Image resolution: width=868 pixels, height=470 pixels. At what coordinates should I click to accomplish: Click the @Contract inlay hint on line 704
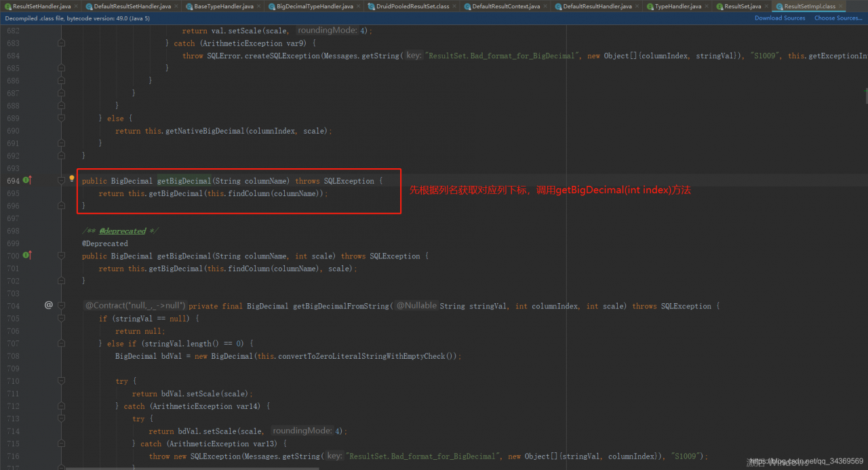(x=136, y=306)
